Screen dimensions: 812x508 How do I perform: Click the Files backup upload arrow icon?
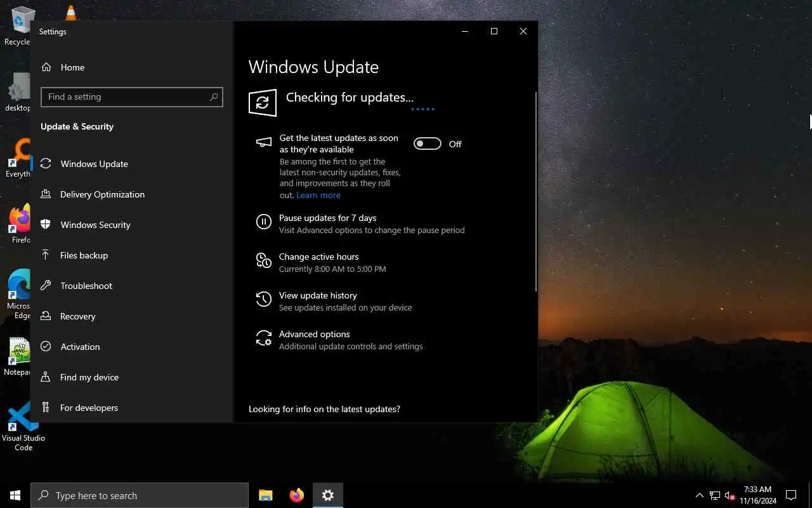(x=46, y=255)
